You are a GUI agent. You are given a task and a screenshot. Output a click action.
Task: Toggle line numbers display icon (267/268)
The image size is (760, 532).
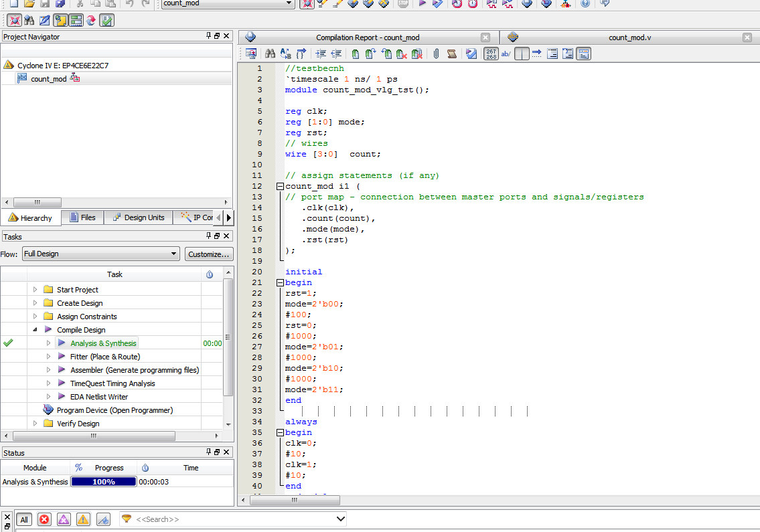point(491,54)
